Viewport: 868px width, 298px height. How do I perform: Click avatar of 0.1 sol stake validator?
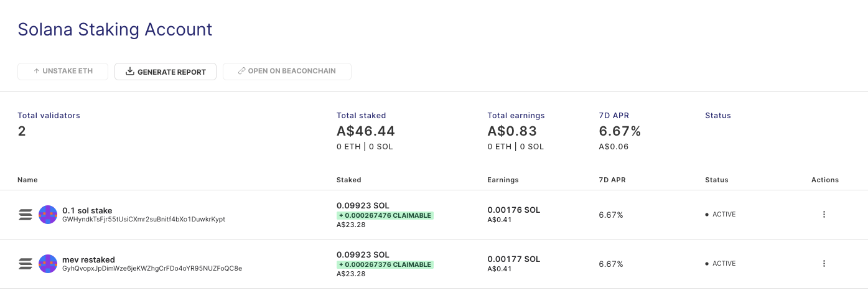click(48, 215)
